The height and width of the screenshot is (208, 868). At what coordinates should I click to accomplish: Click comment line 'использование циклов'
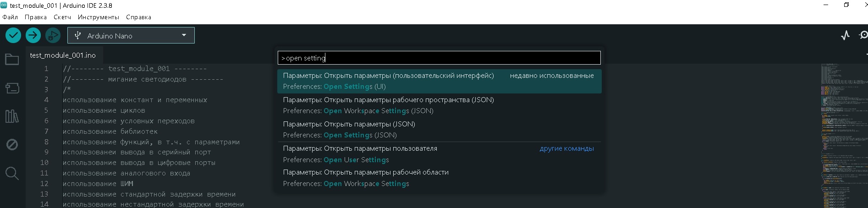coord(104,110)
